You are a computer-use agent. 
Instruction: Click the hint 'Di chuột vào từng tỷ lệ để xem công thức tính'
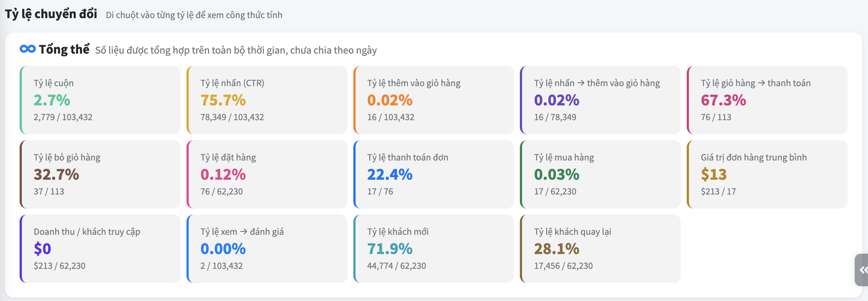[194, 15]
